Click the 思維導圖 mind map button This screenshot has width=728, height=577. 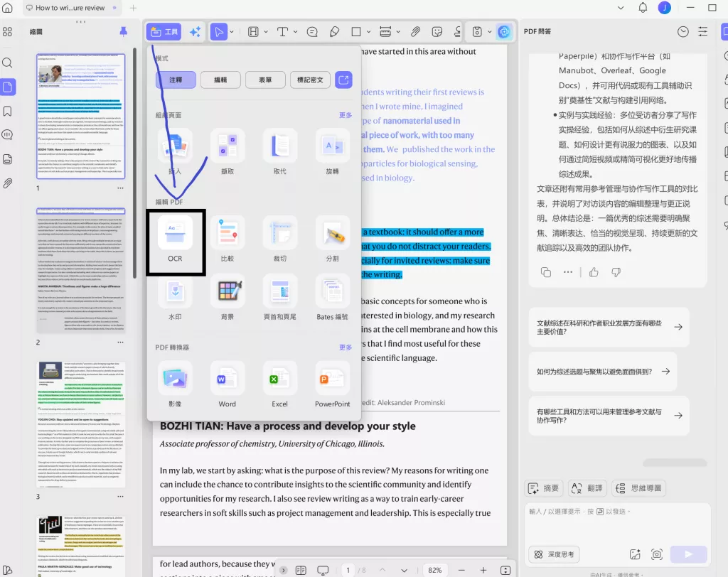click(x=639, y=488)
